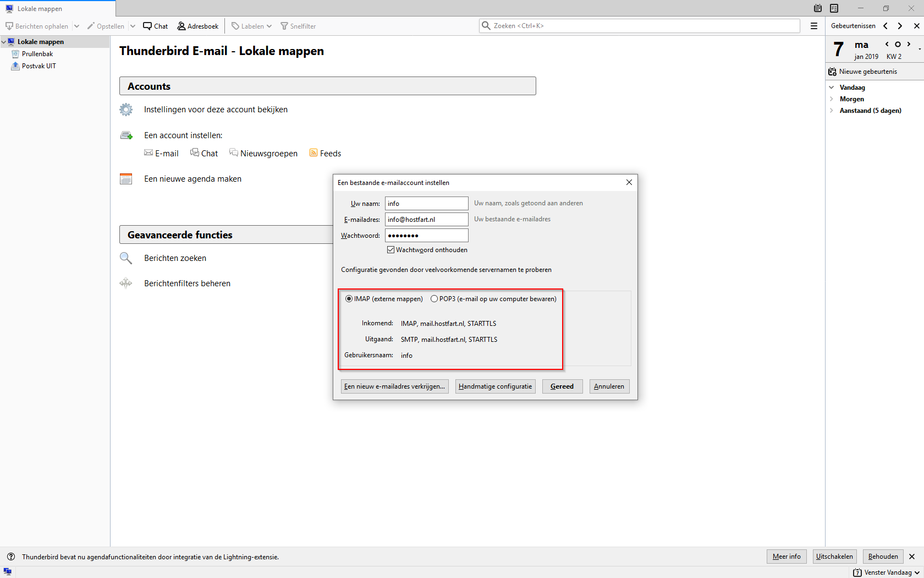924x578 pixels.
Task: Click the Zoeken search field
Action: (x=640, y=26)
